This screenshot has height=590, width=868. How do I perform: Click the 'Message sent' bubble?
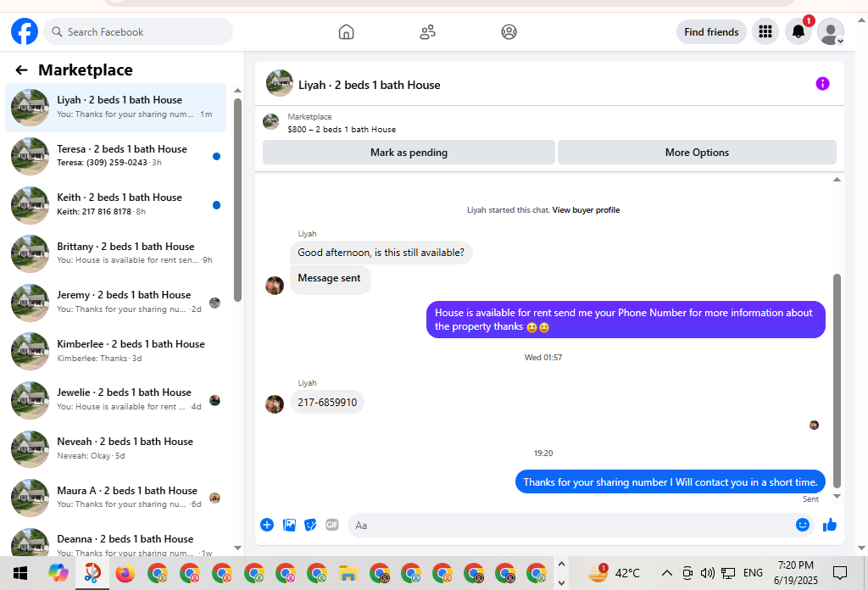coord(330,279)
